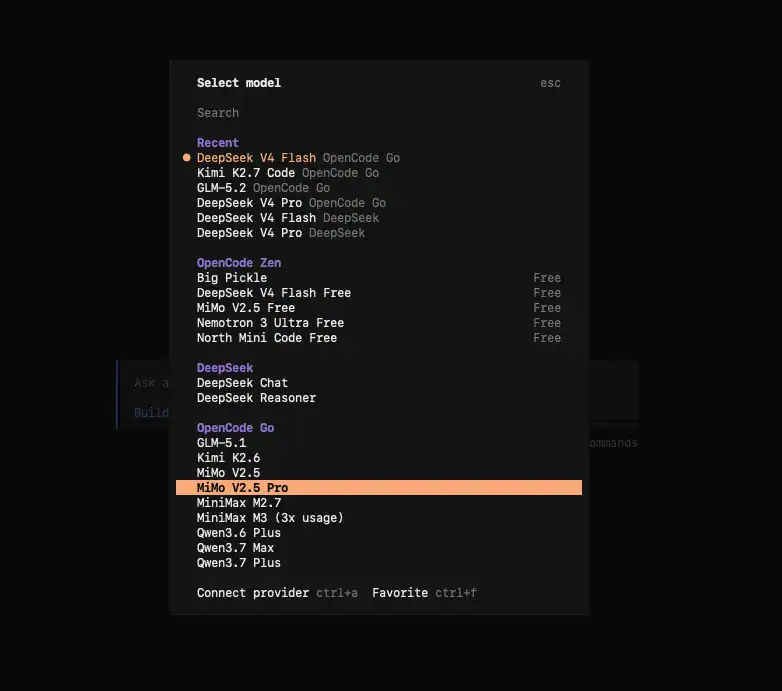782x691 pixels.
Task: Click the Build mode label in background prompt
Action: [151, 413]
